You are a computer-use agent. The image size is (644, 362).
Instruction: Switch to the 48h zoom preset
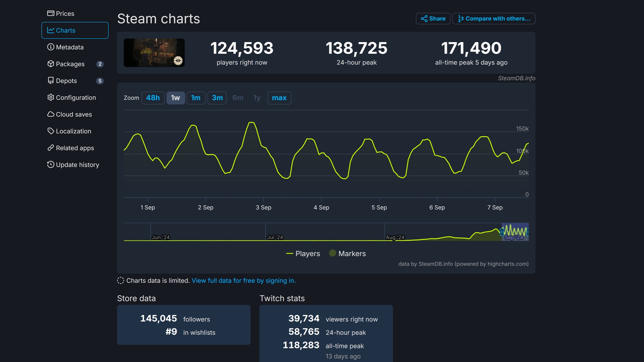click(153, 98)
